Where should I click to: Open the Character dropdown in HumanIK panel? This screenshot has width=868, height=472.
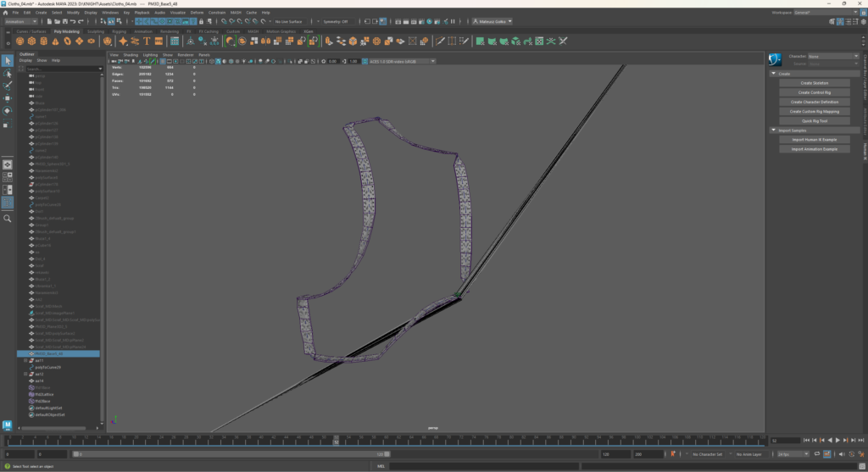point(833,56)
